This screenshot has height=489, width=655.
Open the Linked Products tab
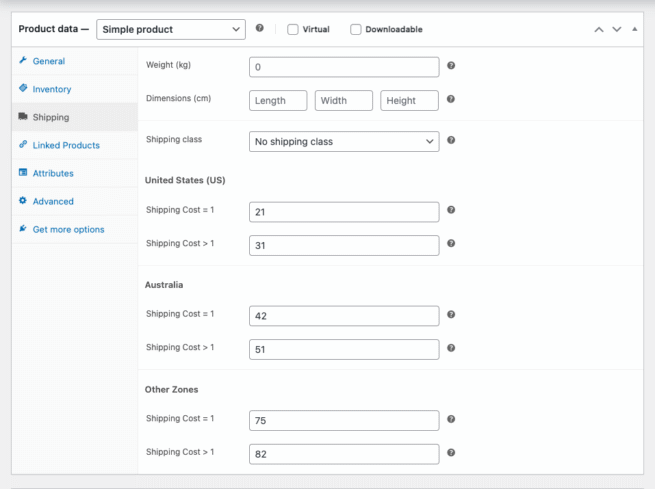pos(66,146)
